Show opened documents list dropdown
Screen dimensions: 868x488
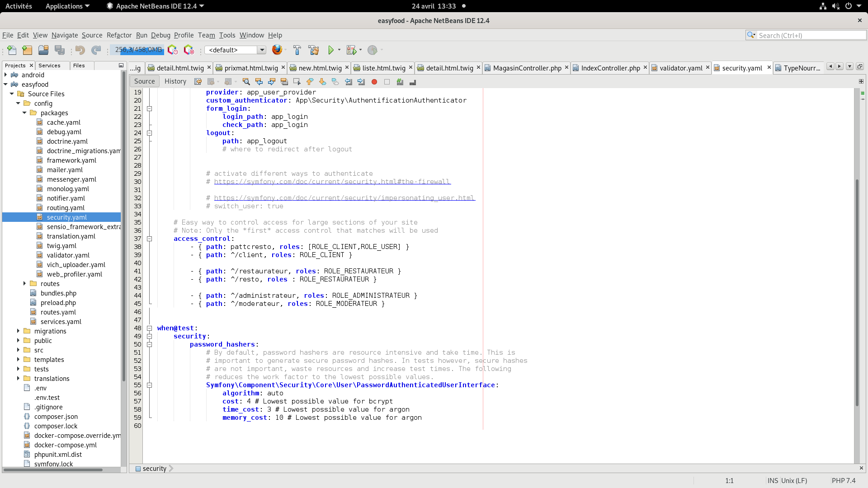point(849,66)
